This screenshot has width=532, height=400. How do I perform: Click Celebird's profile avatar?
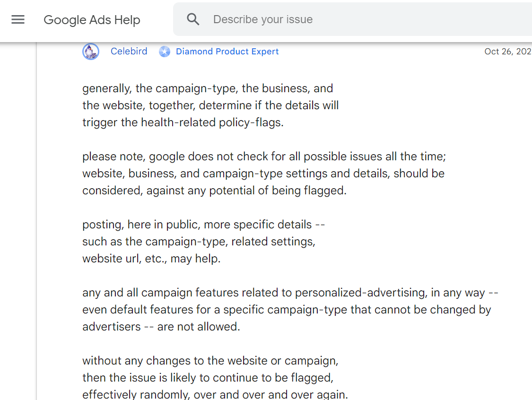(x=91, y=52)
